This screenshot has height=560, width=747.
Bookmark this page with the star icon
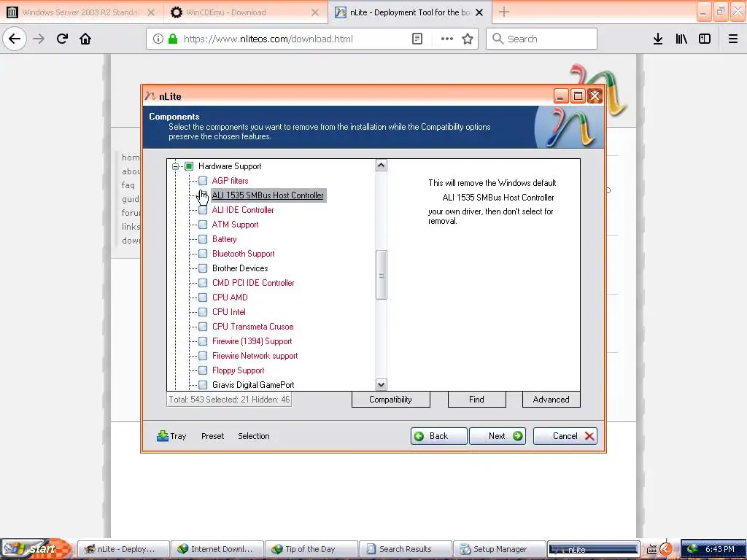tap(468, 39)
